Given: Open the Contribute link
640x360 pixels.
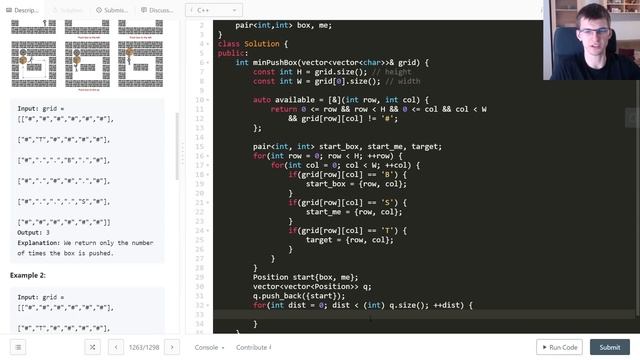Looking at the screenshot, I should 253,347.
